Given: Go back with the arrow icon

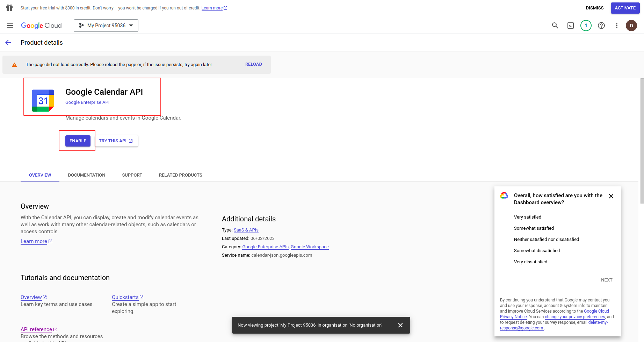Looking at the screenshot, I should pos(8,43).
